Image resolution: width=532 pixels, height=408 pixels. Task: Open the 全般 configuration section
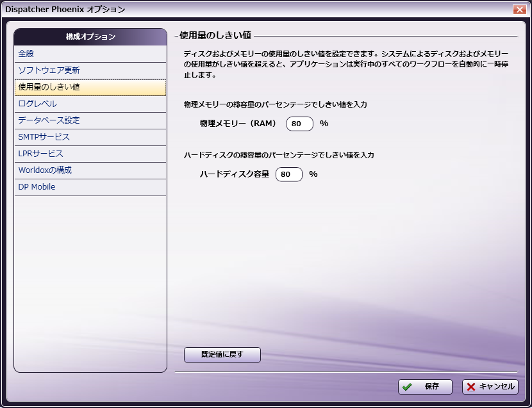click(x=90, y=54)
